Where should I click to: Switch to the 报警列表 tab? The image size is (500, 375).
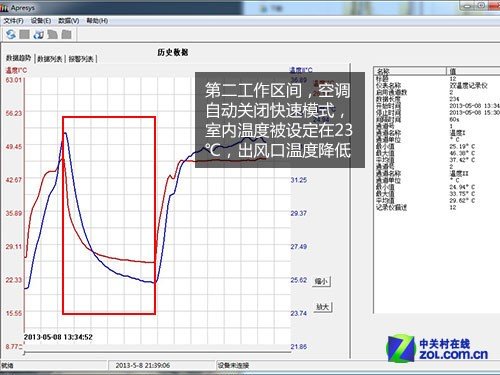(81, 59)
